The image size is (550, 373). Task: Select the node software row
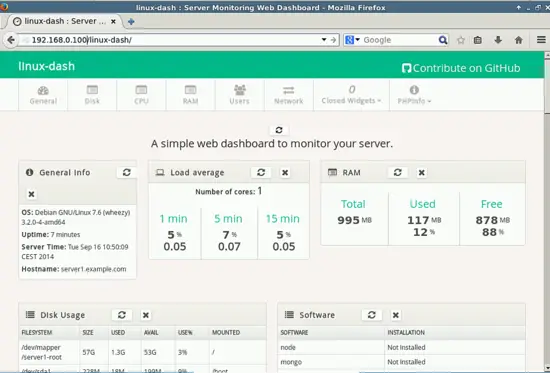[x=401, y=347]
